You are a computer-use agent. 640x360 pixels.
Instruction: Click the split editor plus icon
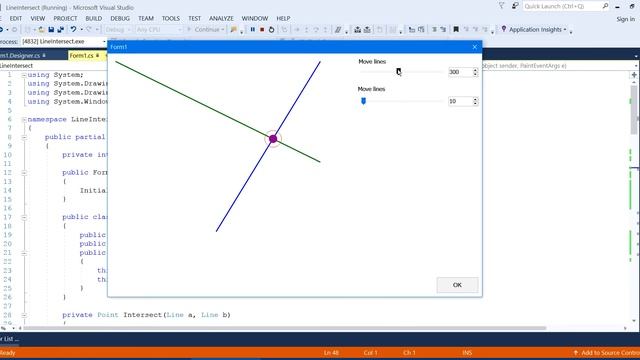tap(634, 75)
